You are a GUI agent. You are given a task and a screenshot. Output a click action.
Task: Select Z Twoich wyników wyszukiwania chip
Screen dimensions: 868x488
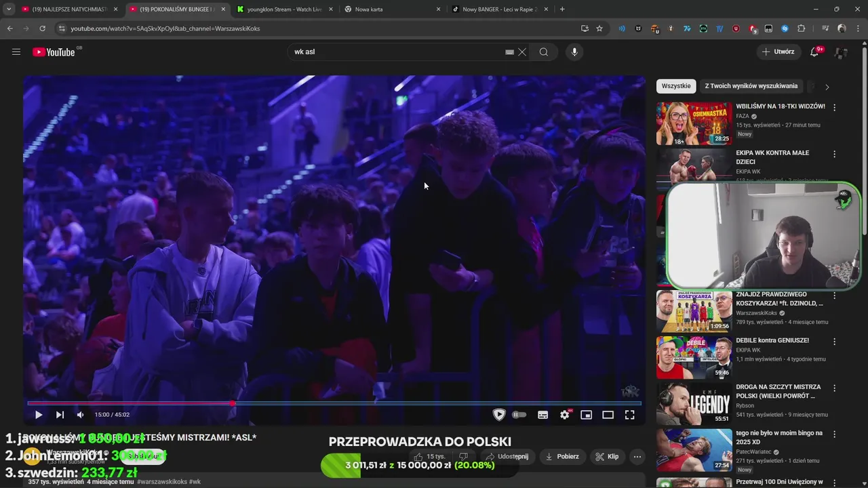coord(751,86)
